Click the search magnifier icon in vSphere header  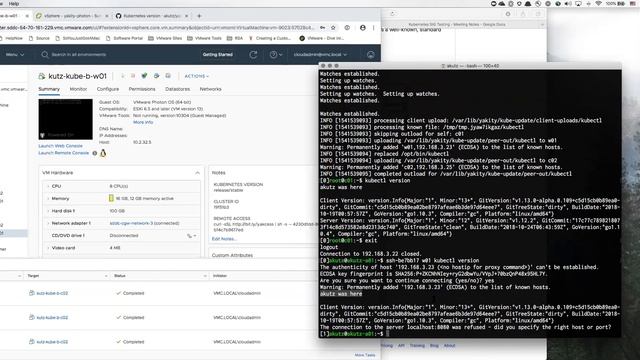pyautogui.click(x=45, y=55)
